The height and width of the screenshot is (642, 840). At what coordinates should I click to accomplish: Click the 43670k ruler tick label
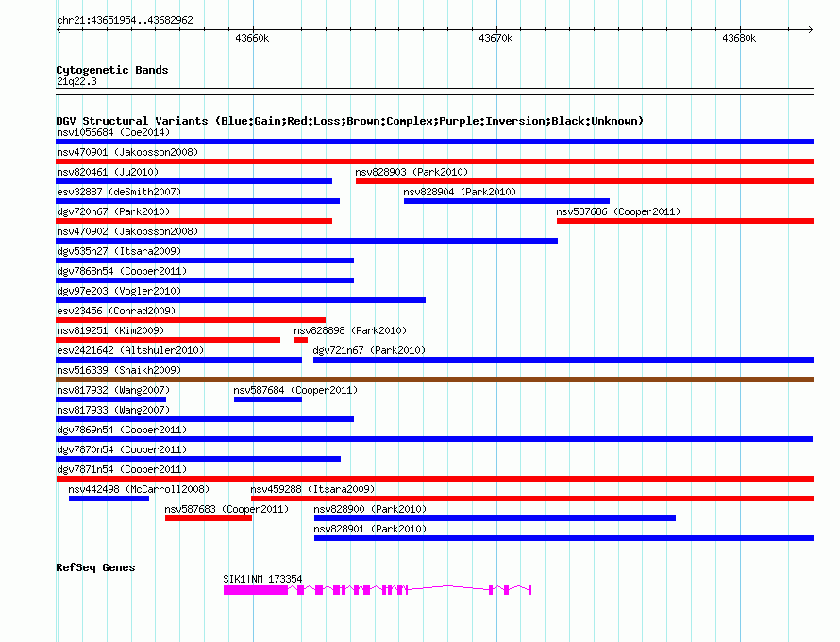click(x=496, y=38)
